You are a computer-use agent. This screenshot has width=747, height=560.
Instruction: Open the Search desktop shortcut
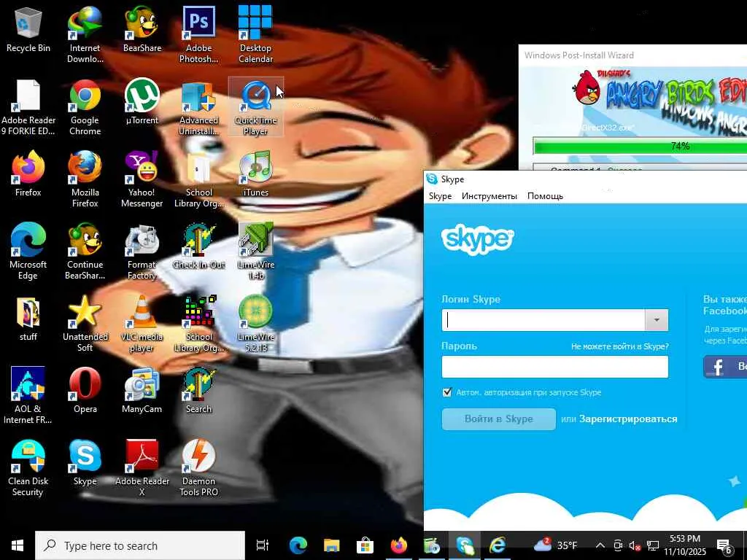click(198, 389)
